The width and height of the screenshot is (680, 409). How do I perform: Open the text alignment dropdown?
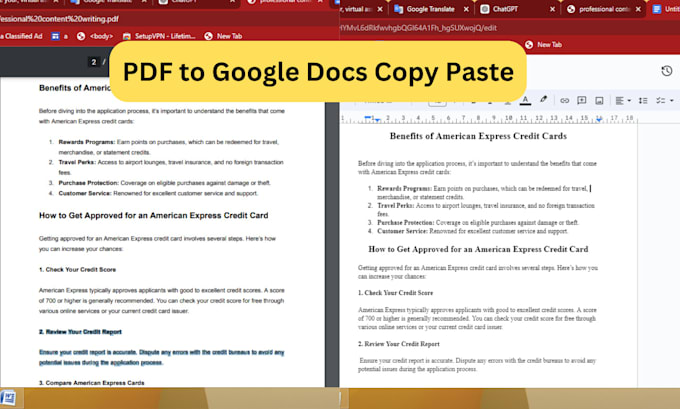click(623, 101)
